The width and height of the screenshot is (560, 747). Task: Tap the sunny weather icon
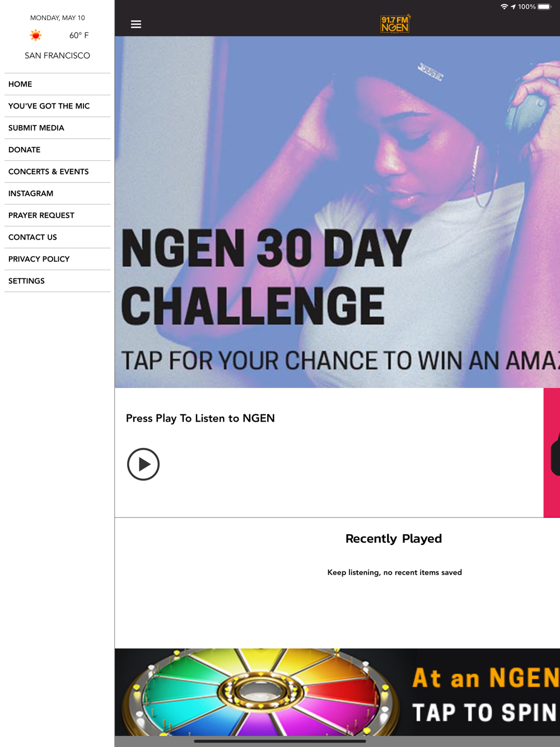click(x=36, y=35)
